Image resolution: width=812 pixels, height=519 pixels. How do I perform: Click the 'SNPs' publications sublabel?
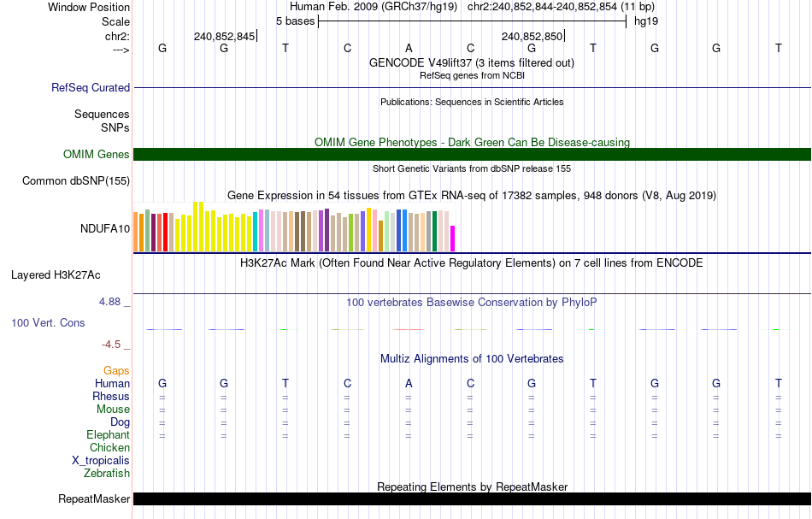pyautogui.click(x=115, y=128)
